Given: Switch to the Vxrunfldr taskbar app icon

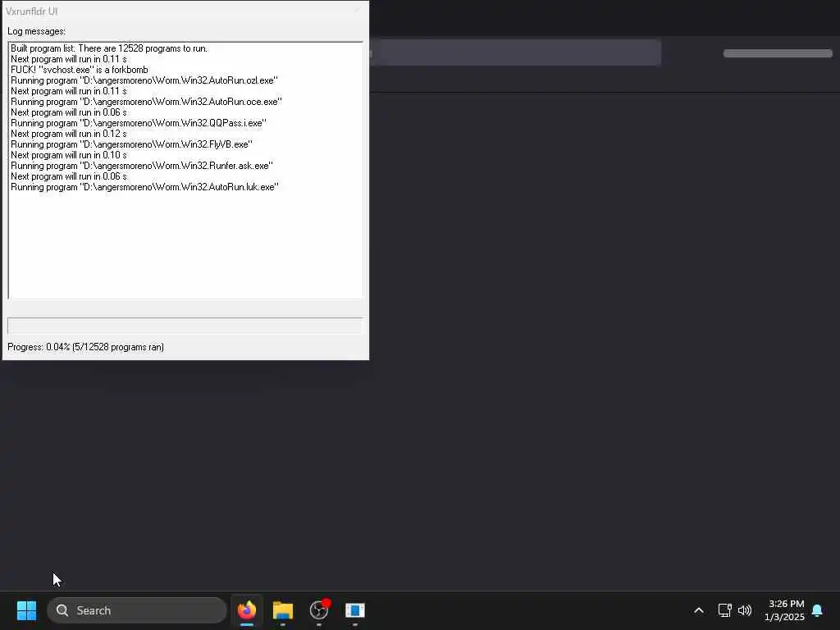Looking at the screenshot, I should pyautogui.click(x=354, y=610).
